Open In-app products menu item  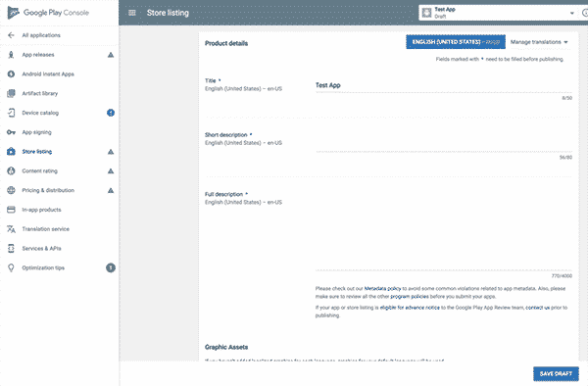41,210
